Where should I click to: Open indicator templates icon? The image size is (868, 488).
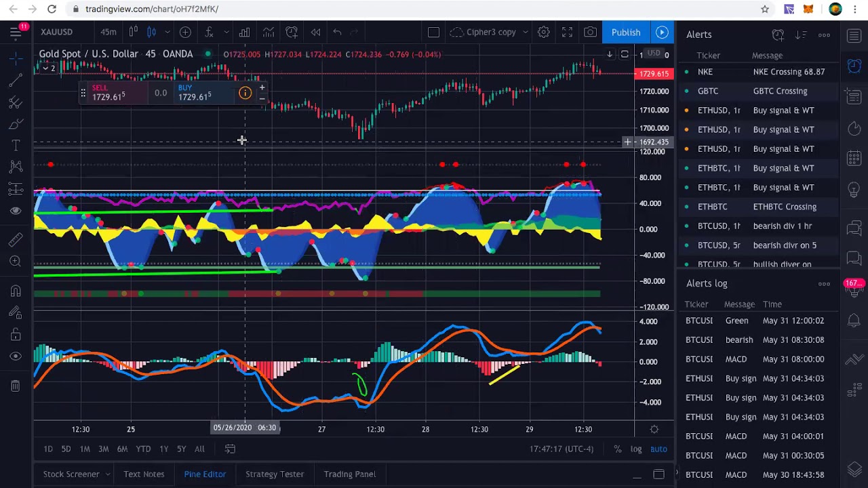pos(269,32)
